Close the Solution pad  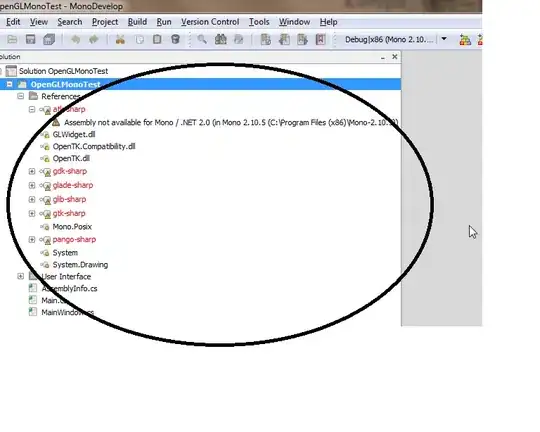click(395, 56)
